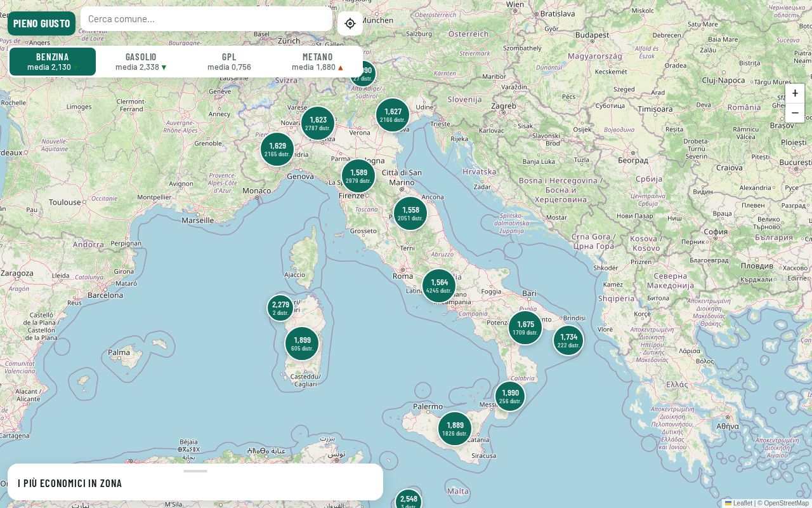Select the GPL fuel tab

click(x=229, y=62)
